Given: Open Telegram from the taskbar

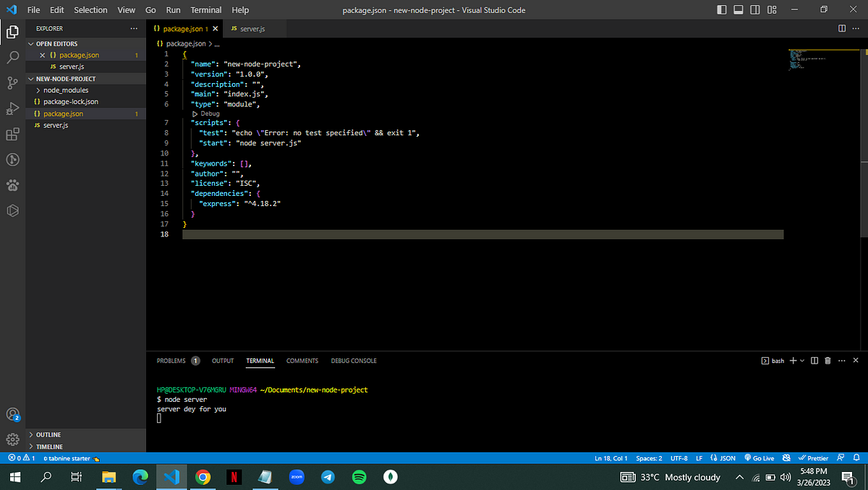Looking at the screenshot, I should pos(328,477).
